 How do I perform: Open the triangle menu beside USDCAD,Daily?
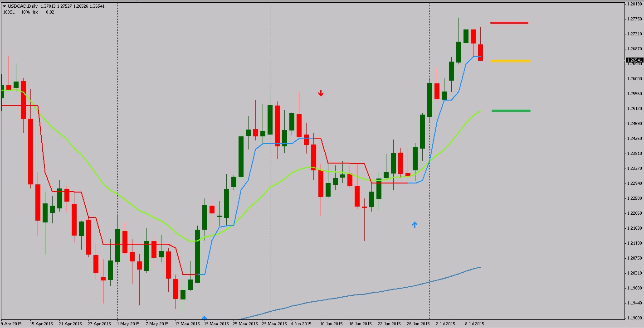(5, 6)
